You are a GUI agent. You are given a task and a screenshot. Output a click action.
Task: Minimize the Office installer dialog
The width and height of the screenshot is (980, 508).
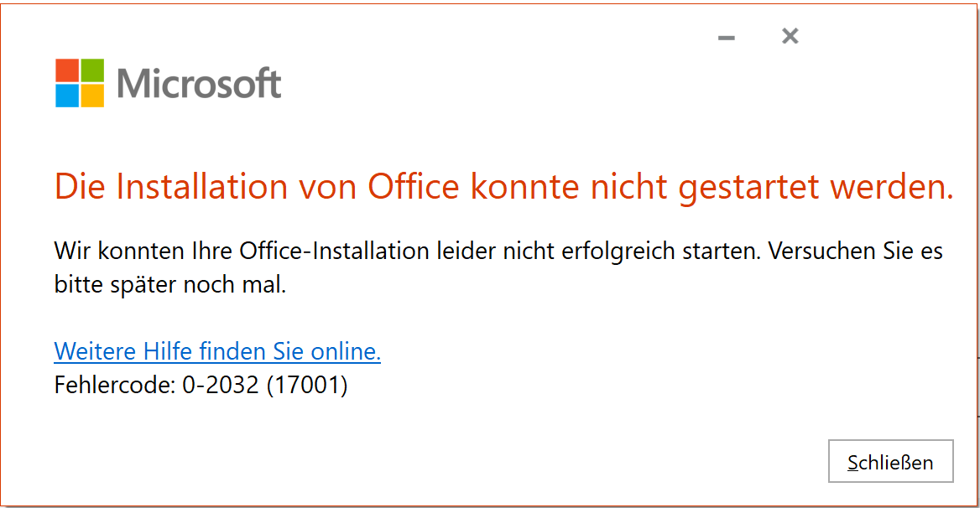point(727,37)
